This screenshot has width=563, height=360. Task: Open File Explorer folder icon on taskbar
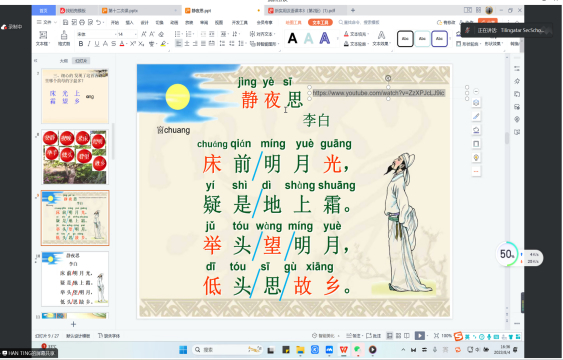(x=300, y=349)
